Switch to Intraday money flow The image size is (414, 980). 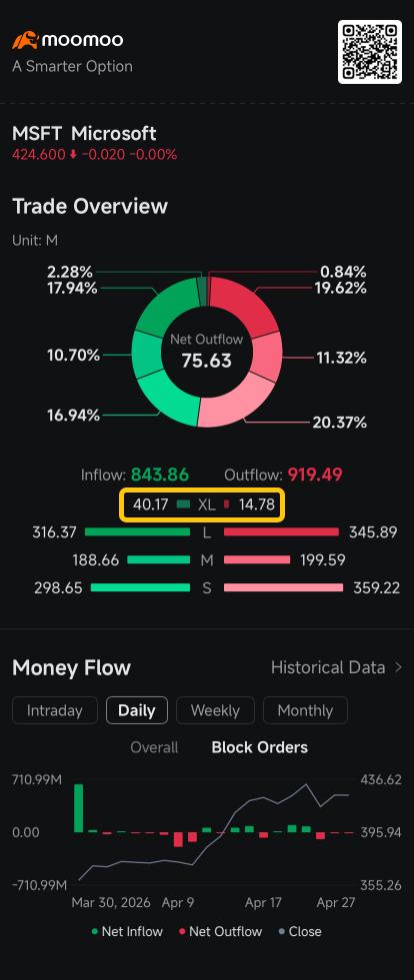pyautogui.click(x=55, y=710)
